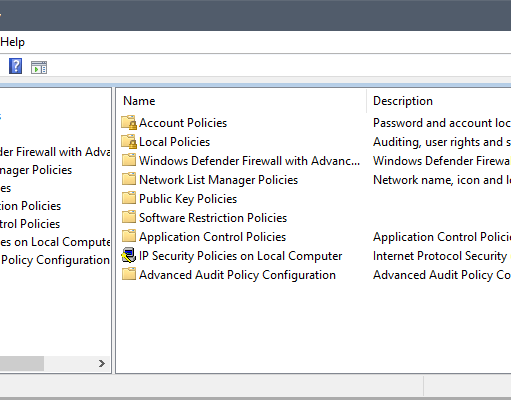Select Account Policies in the list
511x400 pixels.
click(183, 123)
